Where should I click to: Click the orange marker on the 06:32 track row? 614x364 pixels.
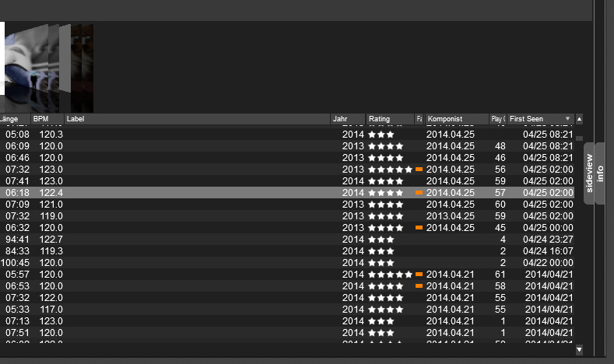pyautogui.click(x=419, y=227)
